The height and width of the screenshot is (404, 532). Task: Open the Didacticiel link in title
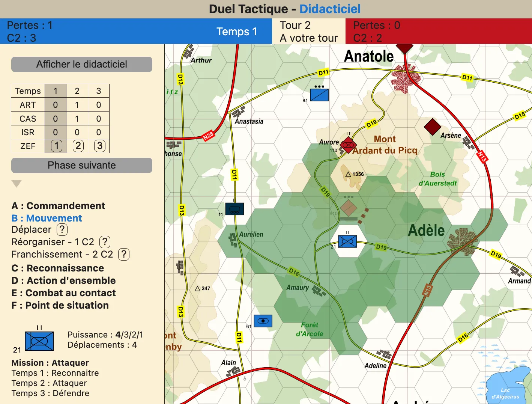click(330, 9)
